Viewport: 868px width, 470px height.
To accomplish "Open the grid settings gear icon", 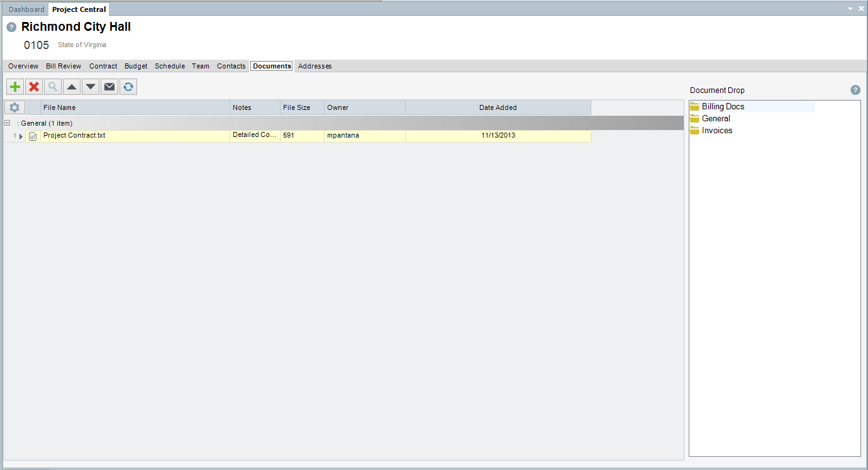I will click(14, 107).
